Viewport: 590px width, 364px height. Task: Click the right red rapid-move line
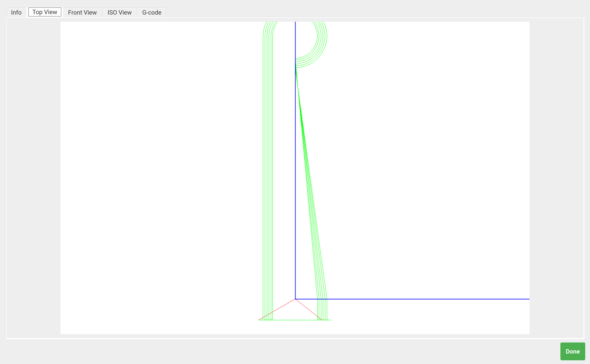click(308, 310)
